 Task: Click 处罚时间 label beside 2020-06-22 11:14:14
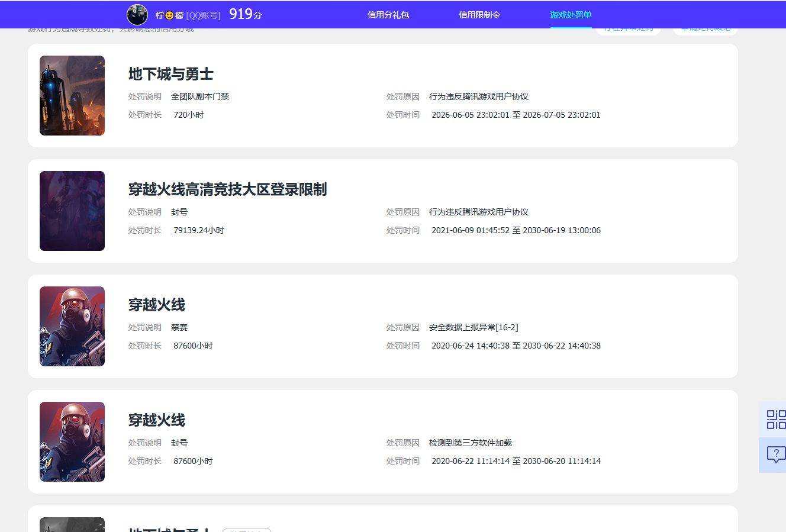point(403,461)
